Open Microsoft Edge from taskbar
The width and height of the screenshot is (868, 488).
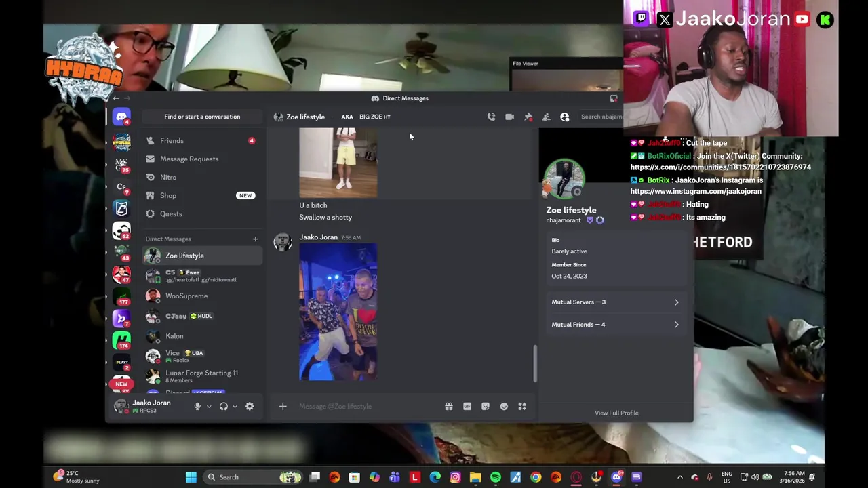(435, 477)
